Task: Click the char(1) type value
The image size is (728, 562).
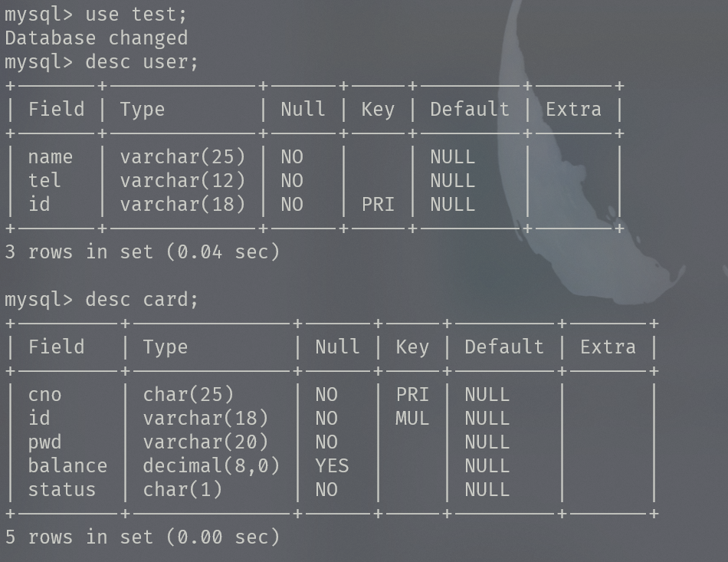Action: (x=182, y=489)
